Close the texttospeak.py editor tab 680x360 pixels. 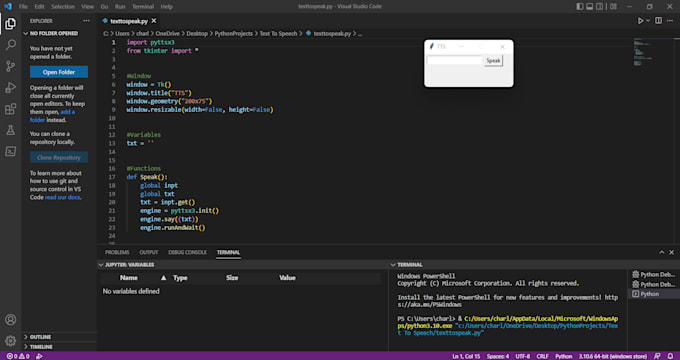[154, 21]
